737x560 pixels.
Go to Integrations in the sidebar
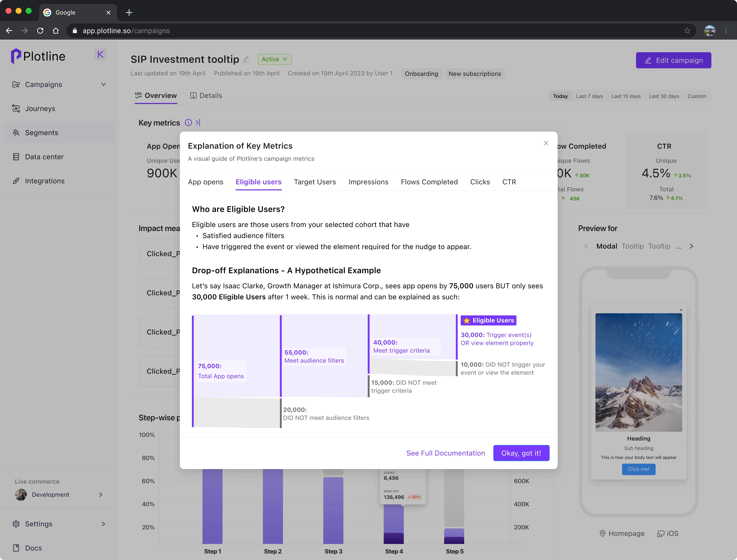point(45,181)
